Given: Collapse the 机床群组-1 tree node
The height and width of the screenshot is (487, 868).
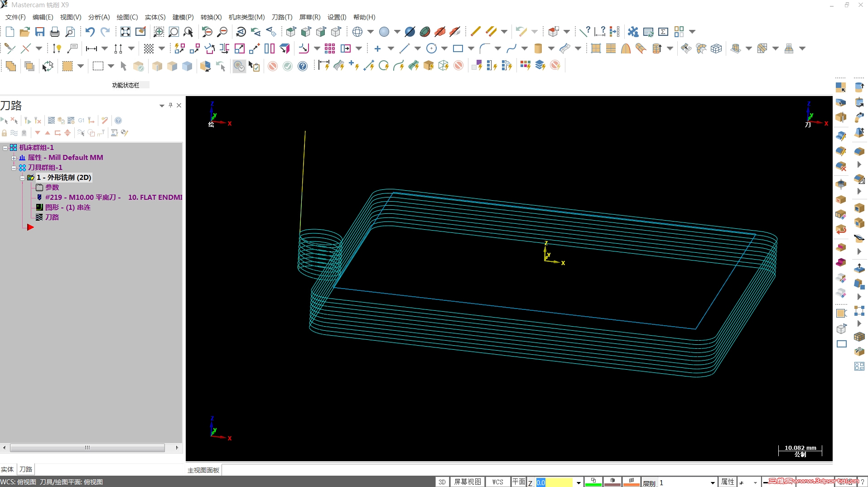Looking at the screenshot, I should 5,148.
